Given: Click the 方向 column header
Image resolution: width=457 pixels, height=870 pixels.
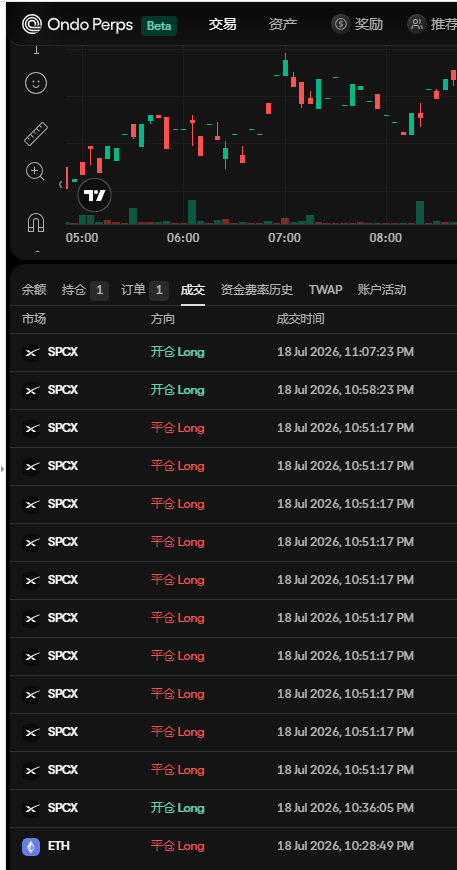Looking at the screenshot, I should (x=163, y=319).
